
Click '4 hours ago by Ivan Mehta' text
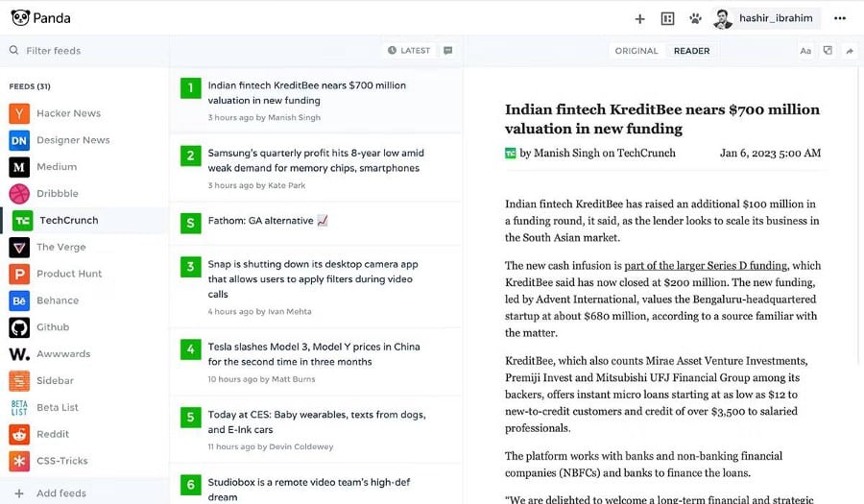point(259,311)
